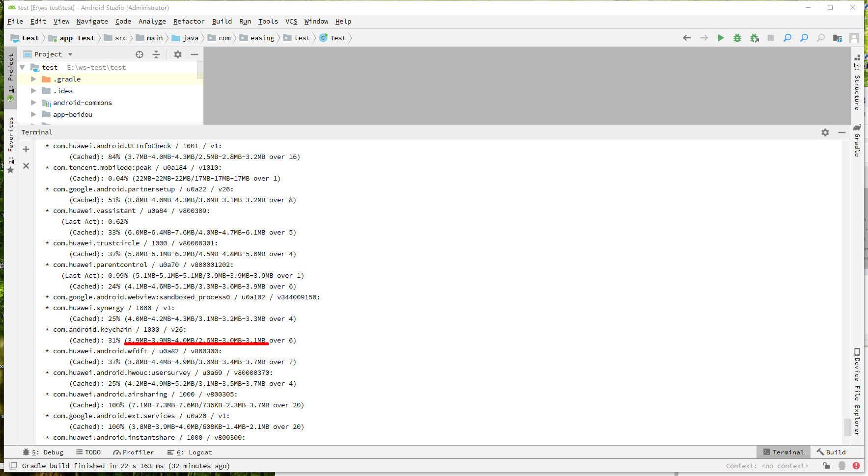The image size is (868, 476).
Task: Open the Profiler tool window
Action: click(x=134, y=452)
